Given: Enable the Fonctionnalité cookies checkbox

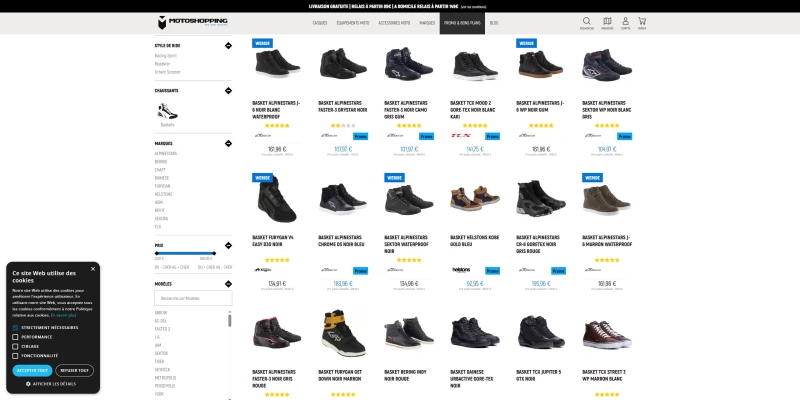Looking at the screenshot, I should [15, 356].
